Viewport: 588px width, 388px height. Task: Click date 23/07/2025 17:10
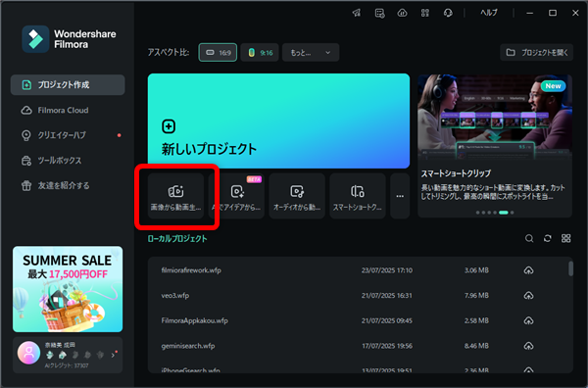pyautogui.click(x=387, y=270)
